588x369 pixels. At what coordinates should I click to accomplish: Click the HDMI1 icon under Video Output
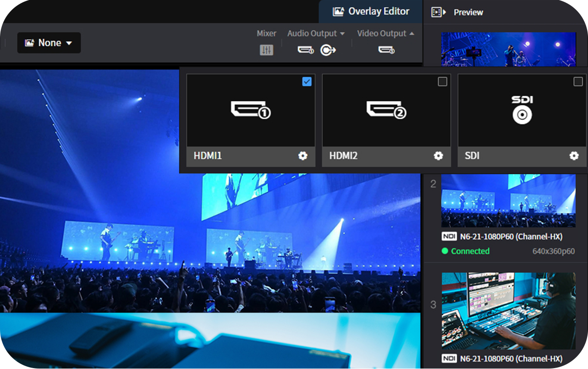(386, 50)
